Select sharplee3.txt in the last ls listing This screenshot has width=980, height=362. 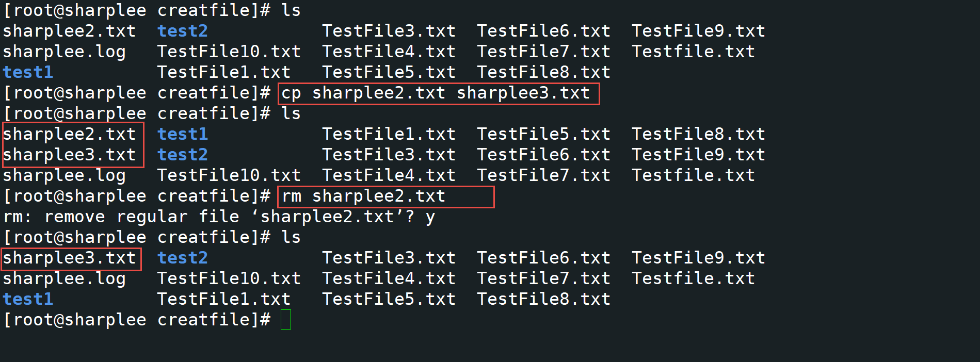click(69, 258)
